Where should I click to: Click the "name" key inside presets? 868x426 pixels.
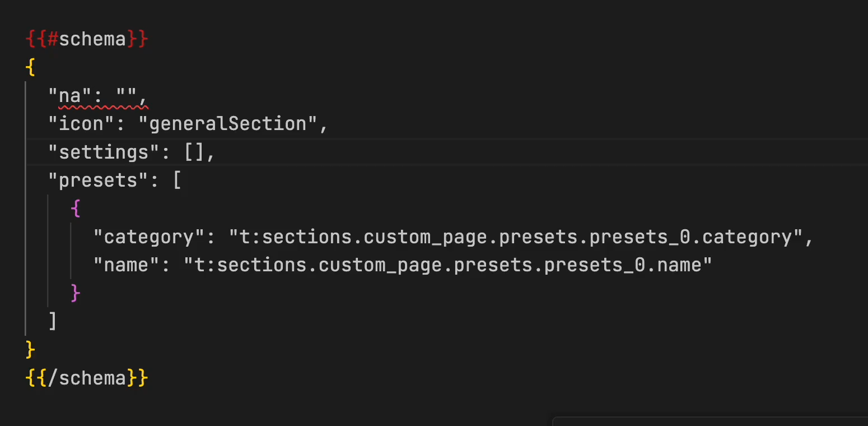click(127, 265)
